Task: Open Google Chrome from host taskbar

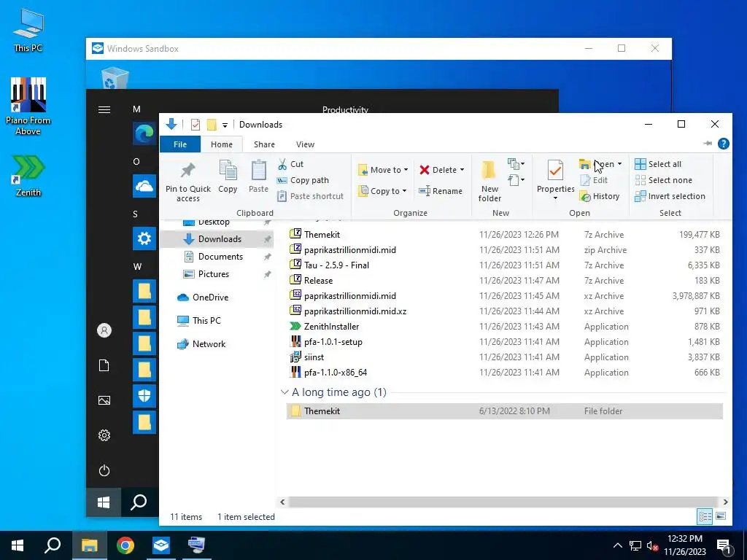Action: pos(125,545)
